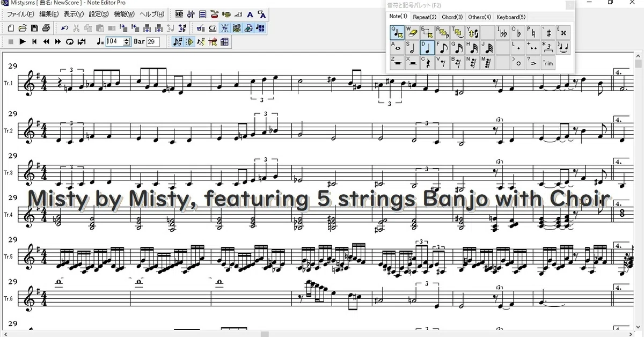This screenshot has width=644, height=337.
Task: Insert a sixty-fourth rest (M)
Action: click(487, 62)
